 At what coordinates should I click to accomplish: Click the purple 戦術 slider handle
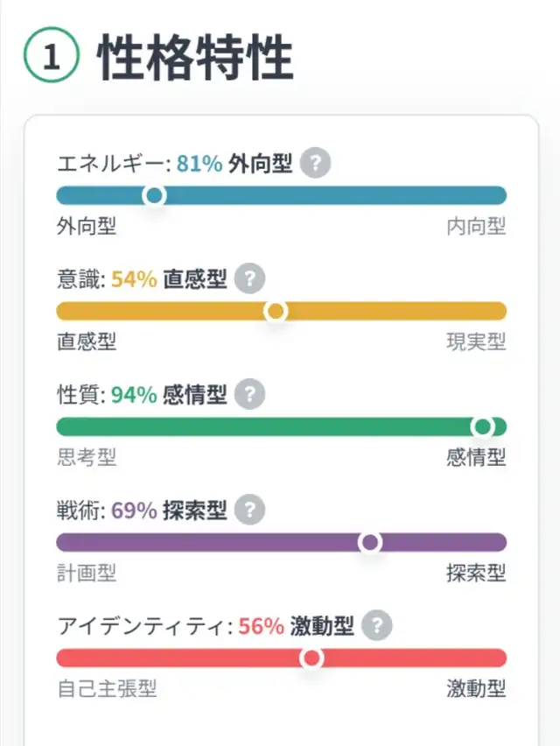(370, 542)
